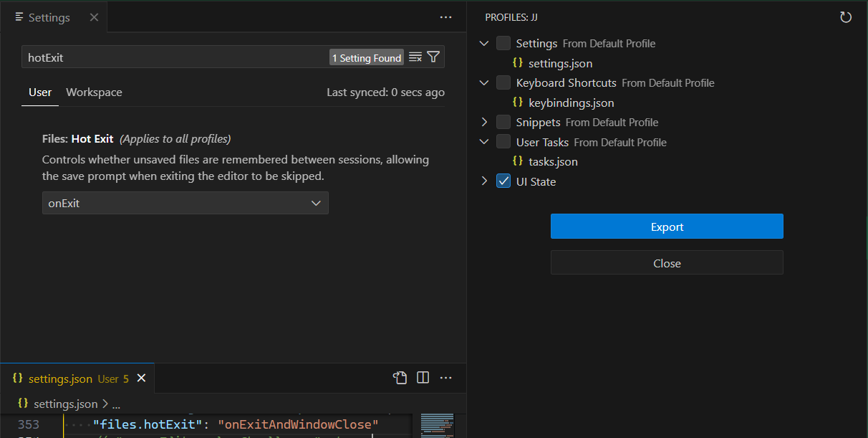The image size is (868, 438).
Task: Uncheck the UI State checkbox
Action: coord(503,181)
